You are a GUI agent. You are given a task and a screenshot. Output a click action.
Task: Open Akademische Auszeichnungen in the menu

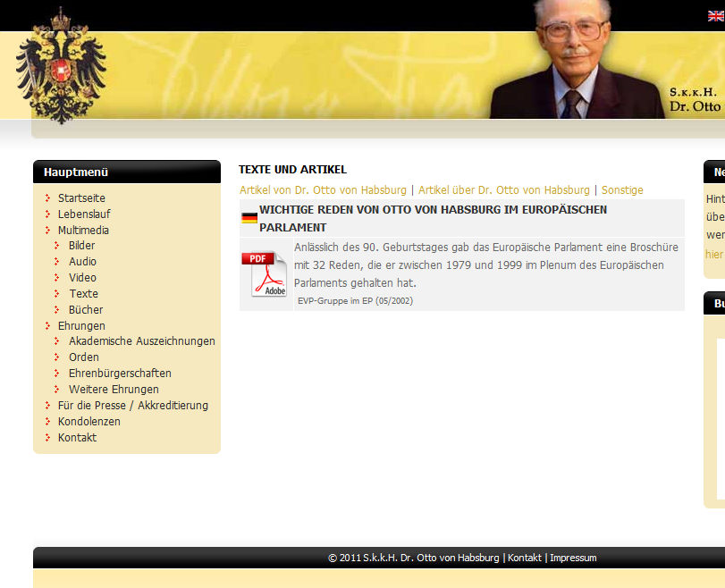pyautogui.click(x=141, y=341)
